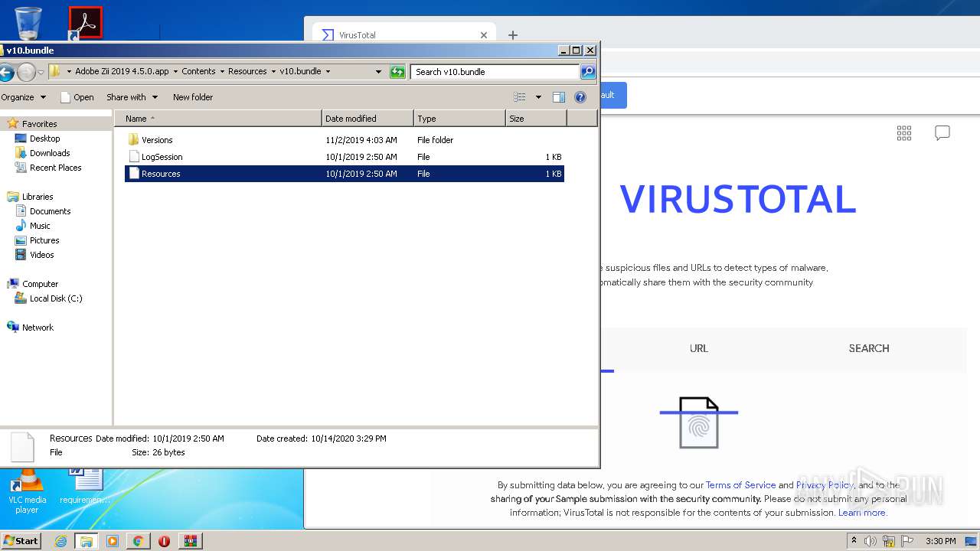Open the Pictures library
Screen dimensions: 980x551
(44, 240)
